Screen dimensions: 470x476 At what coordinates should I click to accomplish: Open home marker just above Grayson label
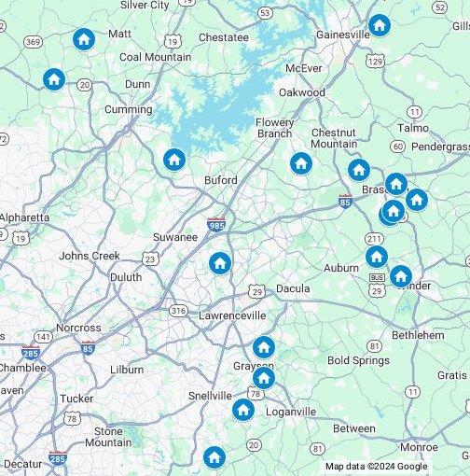[264, 347]
